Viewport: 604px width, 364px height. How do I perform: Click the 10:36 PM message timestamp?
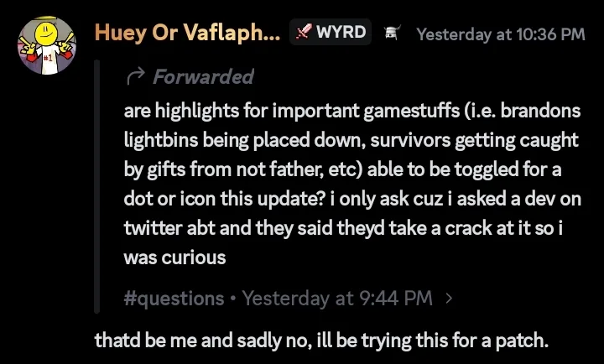click(501, 34)
